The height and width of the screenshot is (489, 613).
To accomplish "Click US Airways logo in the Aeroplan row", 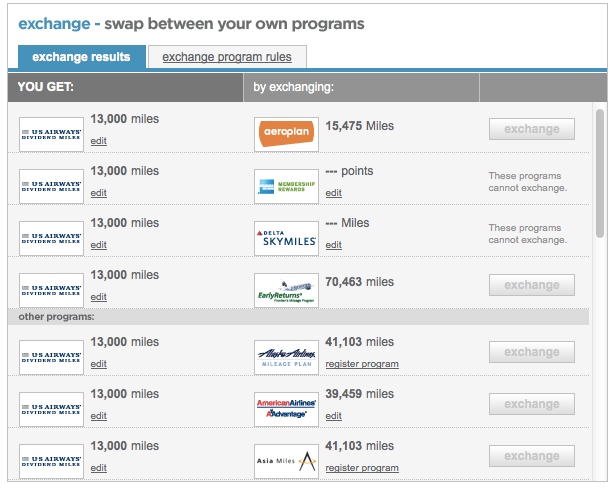I will 51,134.
